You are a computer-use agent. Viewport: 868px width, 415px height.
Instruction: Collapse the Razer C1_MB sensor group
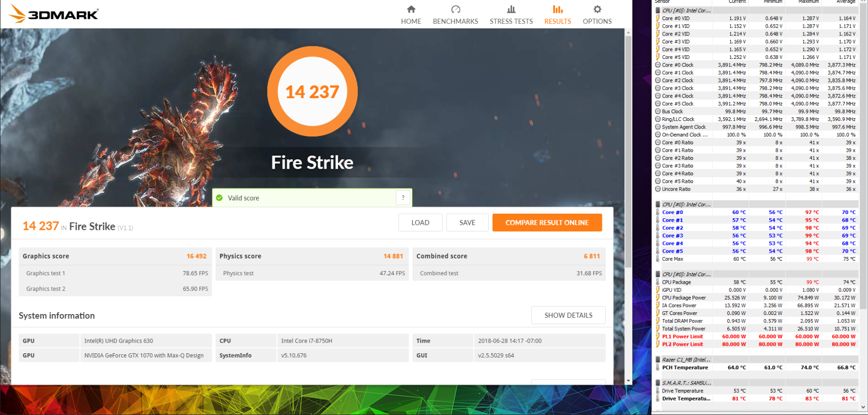658,359
